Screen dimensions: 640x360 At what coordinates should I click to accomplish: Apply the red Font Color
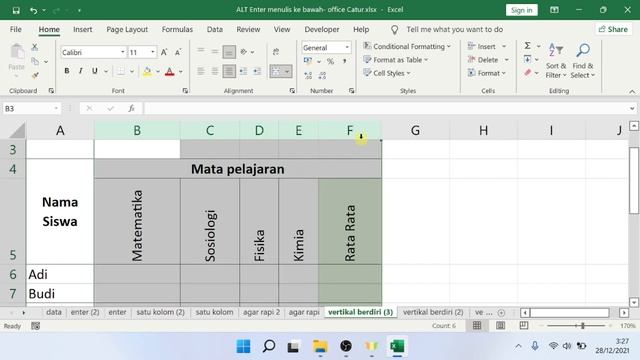170,71
